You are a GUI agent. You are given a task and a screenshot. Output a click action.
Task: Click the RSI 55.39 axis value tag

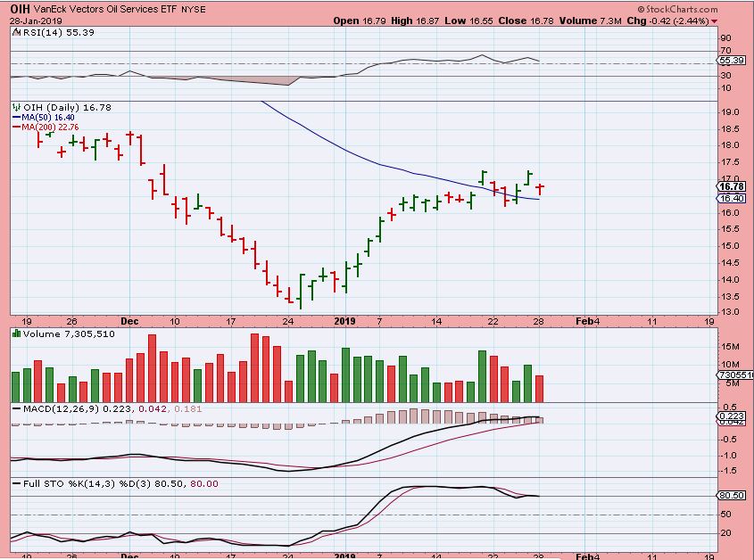(732, 61)
